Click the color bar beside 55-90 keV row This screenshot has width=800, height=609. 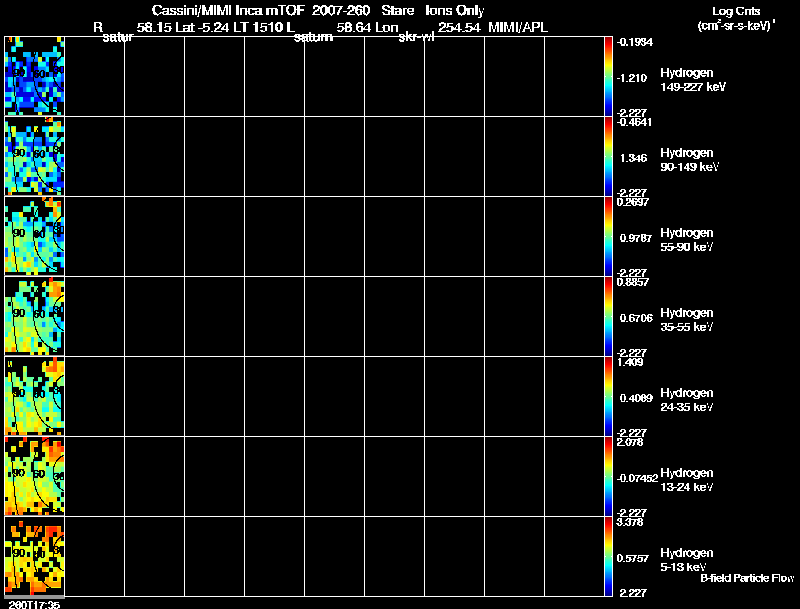coord(608,236)
